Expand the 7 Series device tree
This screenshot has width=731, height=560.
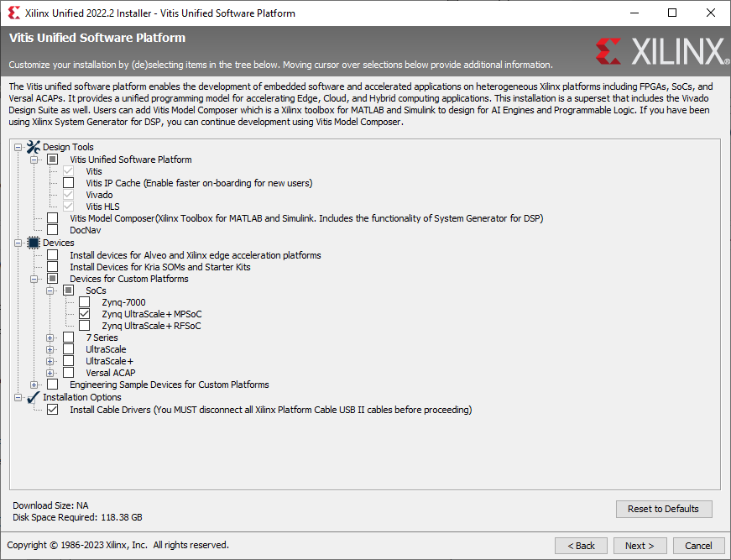coord(50,338)
